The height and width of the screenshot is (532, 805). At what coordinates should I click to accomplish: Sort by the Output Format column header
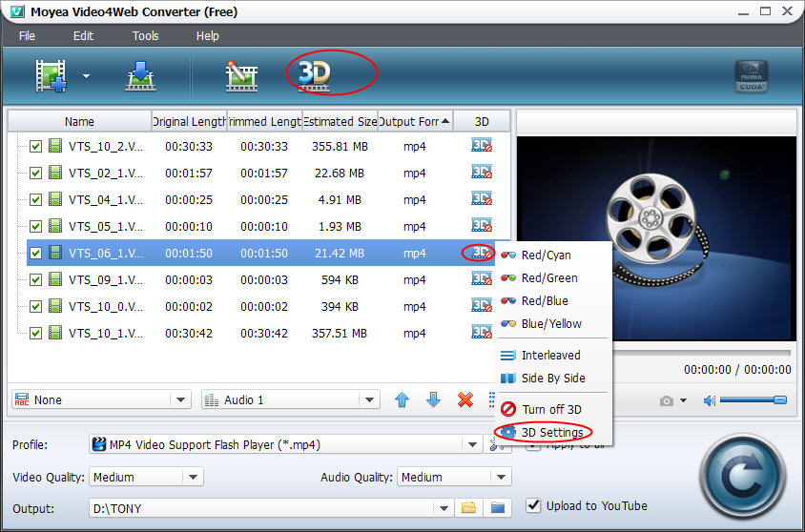pos(415,122)
